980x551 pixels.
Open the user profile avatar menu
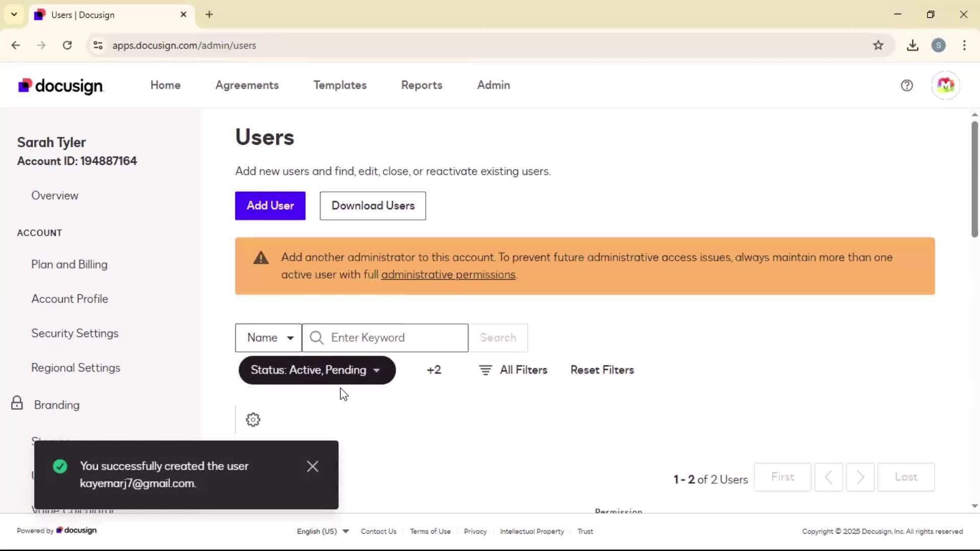pyautogui.click(x=945, y=85)
